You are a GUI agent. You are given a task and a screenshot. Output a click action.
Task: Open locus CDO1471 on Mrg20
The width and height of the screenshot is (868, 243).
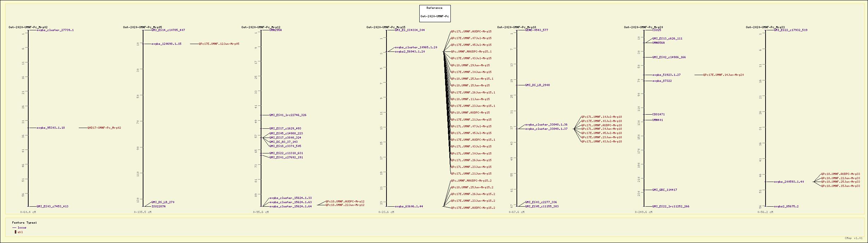(x=659, y=115)
